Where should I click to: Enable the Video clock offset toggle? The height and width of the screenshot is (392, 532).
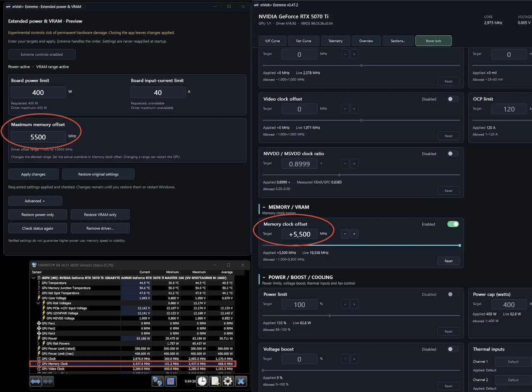click(x=453, y=99)
